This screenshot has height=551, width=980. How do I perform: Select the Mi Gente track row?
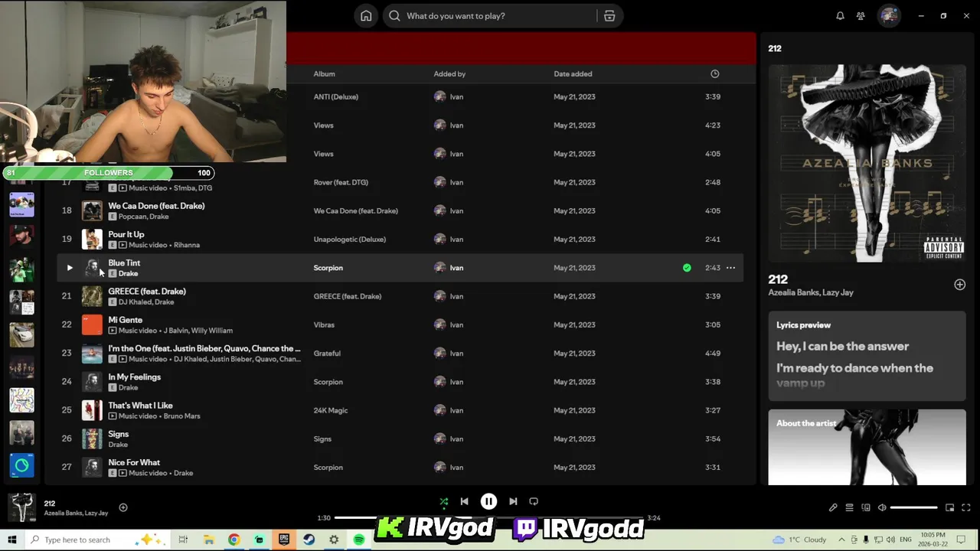click(400, 324)
